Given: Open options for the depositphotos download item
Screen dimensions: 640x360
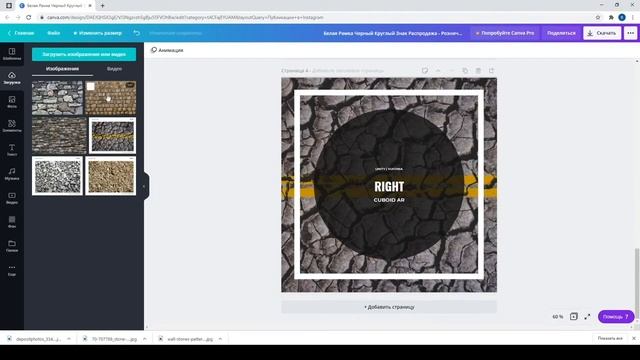Looking at the screenshot, I should click(69, 339).
